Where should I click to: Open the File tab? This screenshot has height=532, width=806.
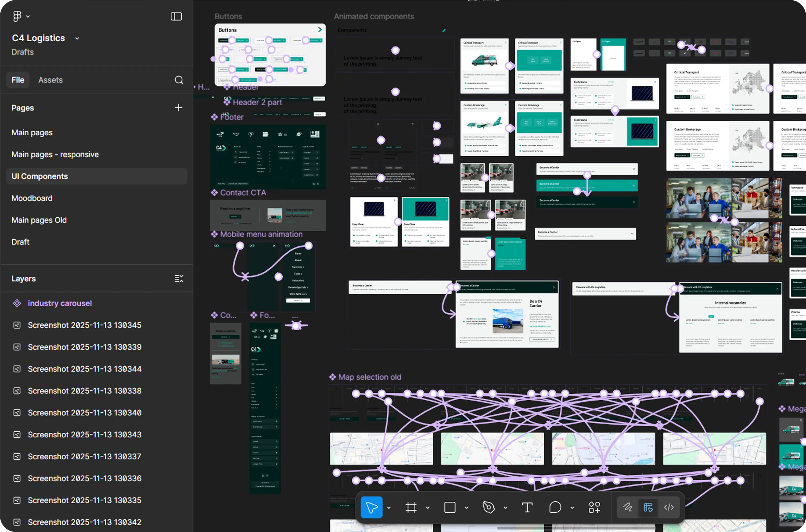tap(18, 80)
